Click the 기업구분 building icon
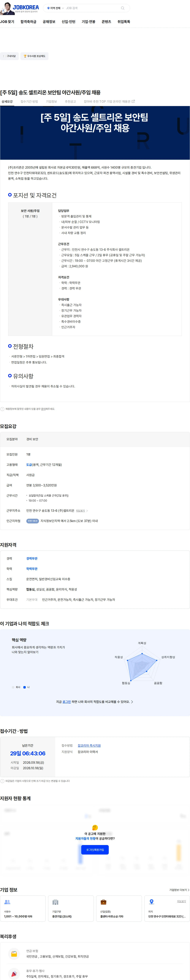190x980 pixels. 55,902
